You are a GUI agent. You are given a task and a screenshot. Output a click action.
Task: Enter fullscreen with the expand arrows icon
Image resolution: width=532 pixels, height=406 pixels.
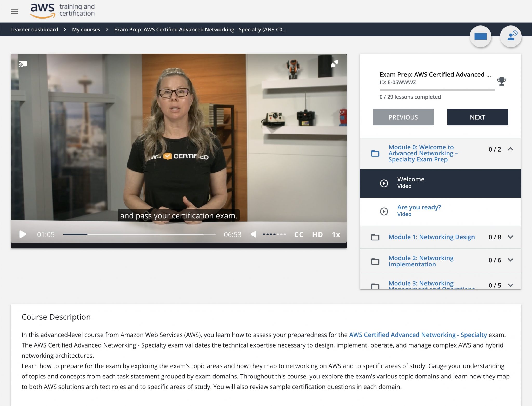(x=335, y=63)
